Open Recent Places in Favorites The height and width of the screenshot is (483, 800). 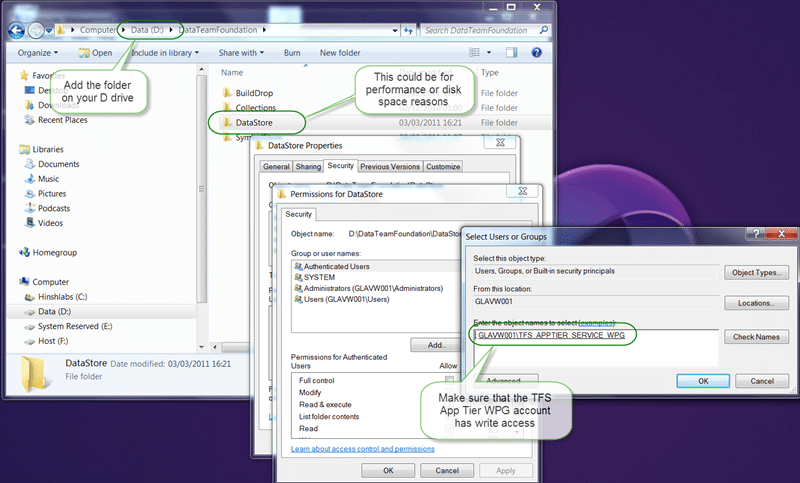62,120
